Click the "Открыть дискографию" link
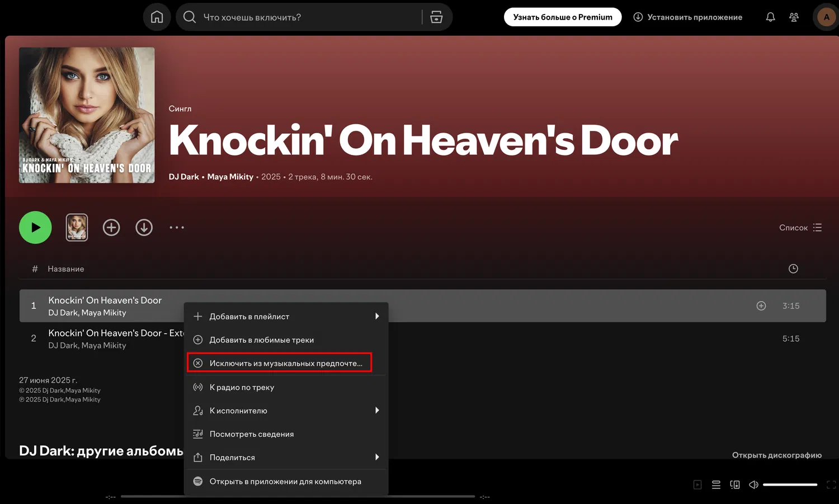Image resolution: width=839 pixels, height=504 pixels. click(777, 455)
